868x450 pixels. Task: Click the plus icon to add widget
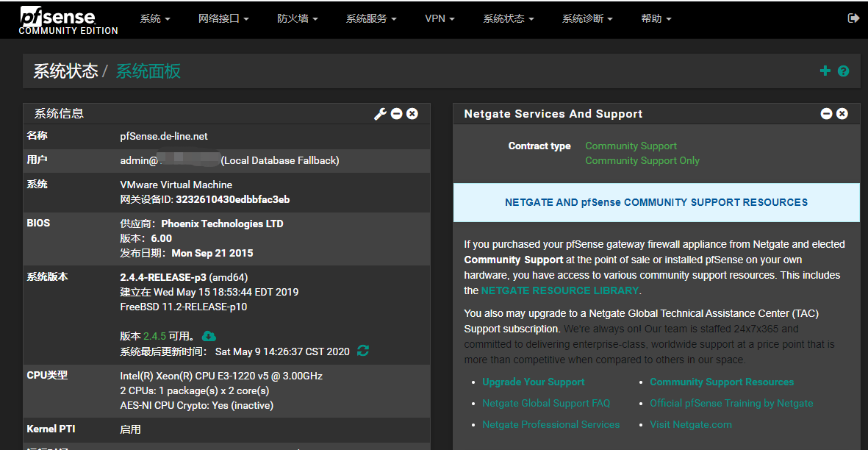[x=825, y=71]
